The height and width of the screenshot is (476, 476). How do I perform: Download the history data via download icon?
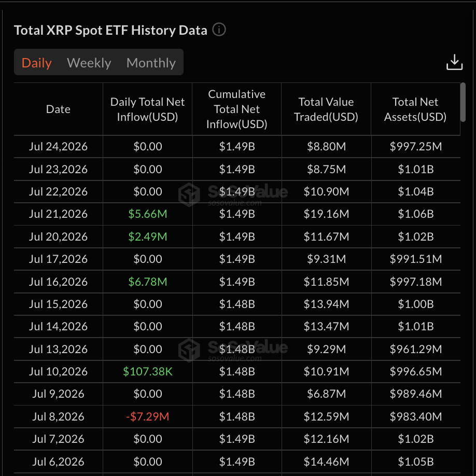point(454,62)
